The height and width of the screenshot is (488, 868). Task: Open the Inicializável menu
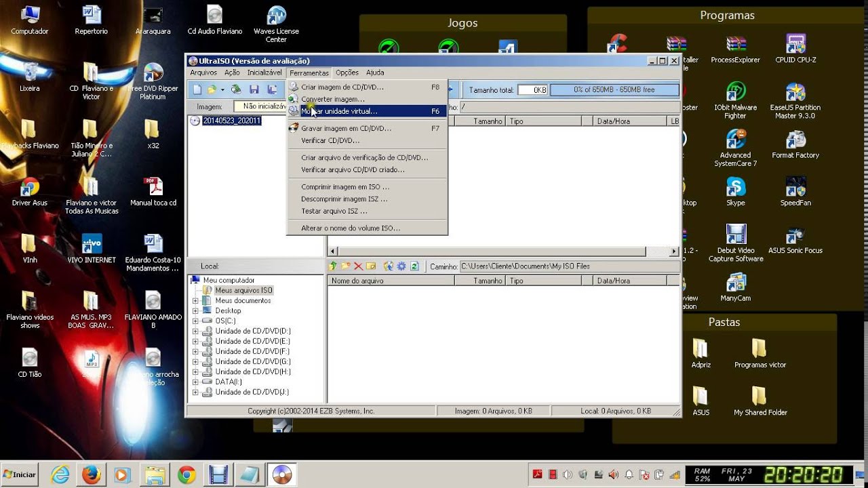click(264, 73)
